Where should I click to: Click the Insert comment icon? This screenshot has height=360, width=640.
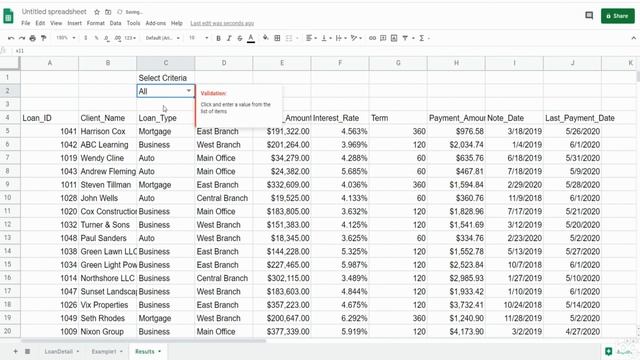point(383,38)
